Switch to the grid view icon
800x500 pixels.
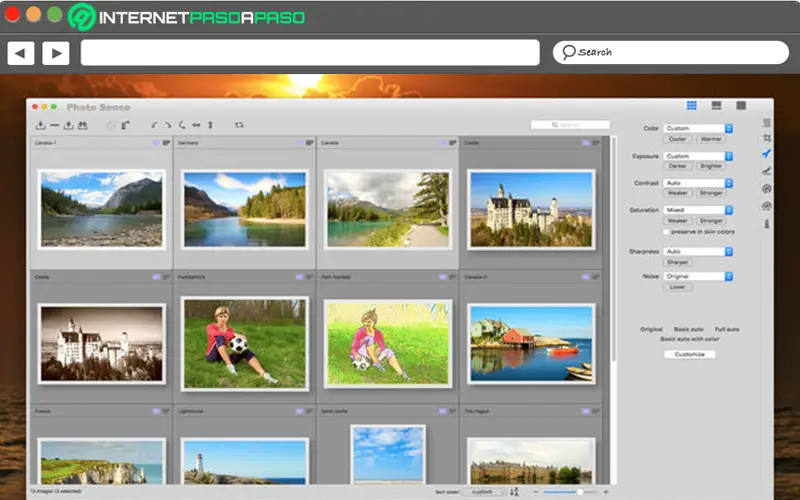(x=691, y=106)
